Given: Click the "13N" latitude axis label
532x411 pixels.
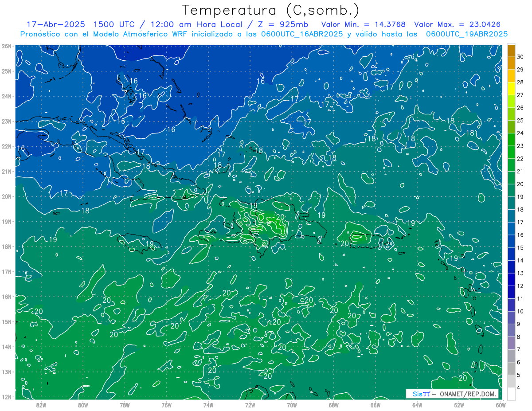Looking at the screenshot, I should [7, 372].
